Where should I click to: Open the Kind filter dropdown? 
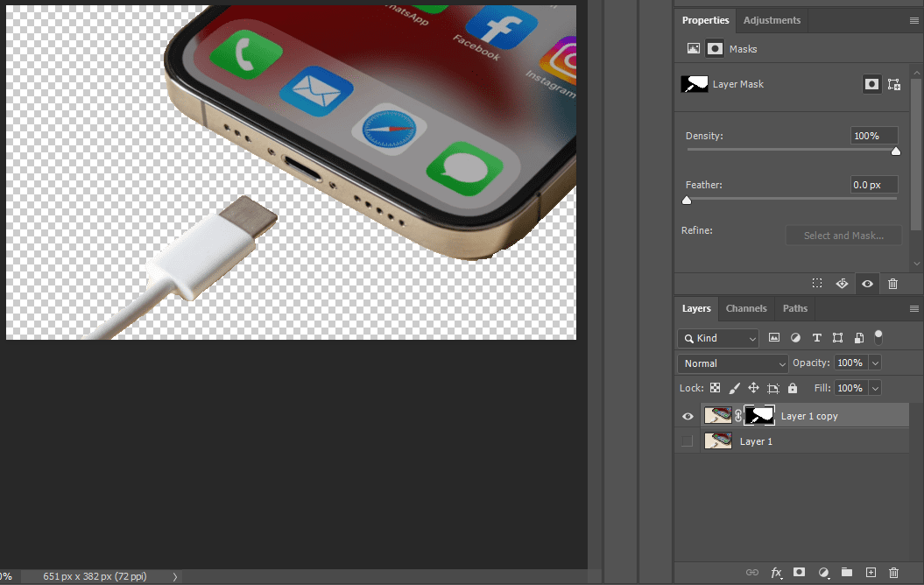click(718, 338)
